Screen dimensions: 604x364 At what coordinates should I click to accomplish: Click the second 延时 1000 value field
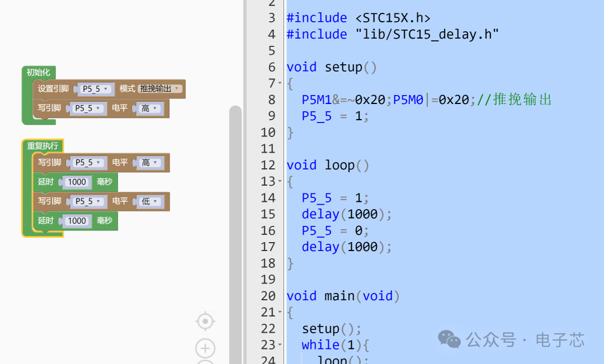coord(77,221)
